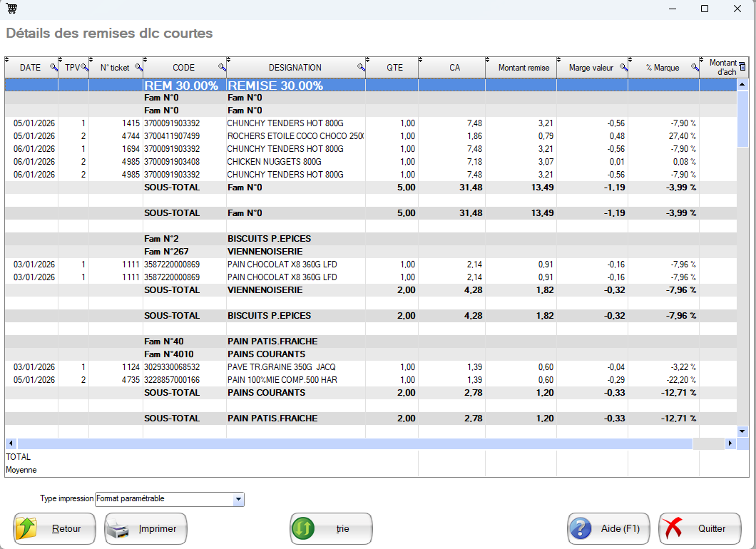Click the Imprimer button
756x549 pixels.
point(145,529)
